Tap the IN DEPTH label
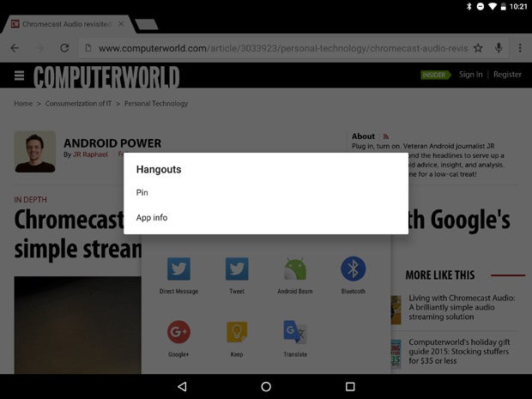 pos(31,200)
